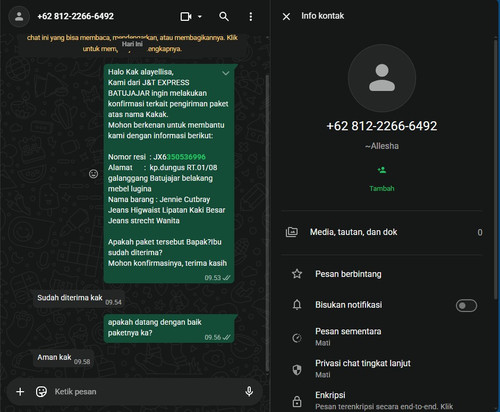
Task: Open Pesan sementara settings
Action: pyautogui.click(x=382, y=337)
